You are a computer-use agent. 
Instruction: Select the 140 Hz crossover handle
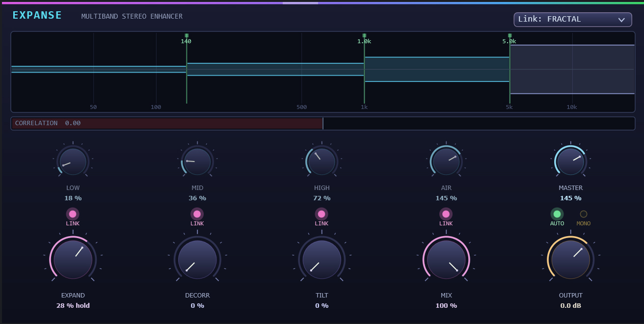pyautogui.click(x=187, y=36)
